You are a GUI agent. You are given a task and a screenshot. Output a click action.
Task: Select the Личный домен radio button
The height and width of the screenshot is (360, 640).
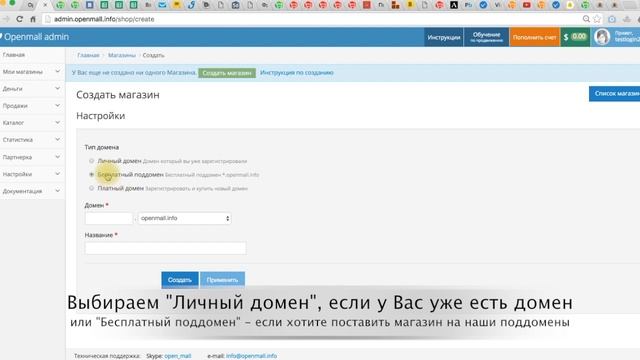pyautogui.click(x=91, y=161)
